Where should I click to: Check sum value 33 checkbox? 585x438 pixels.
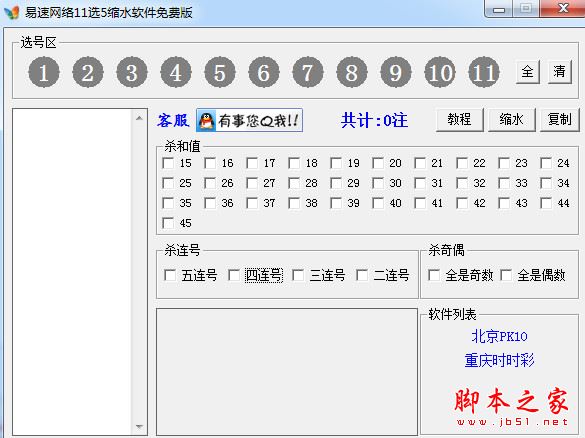tap(504, 183)
